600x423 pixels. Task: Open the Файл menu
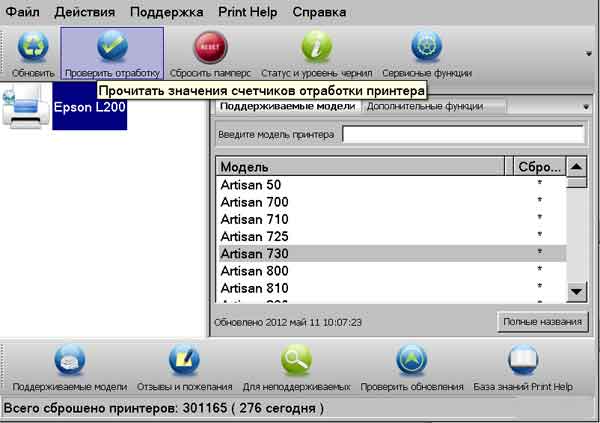pos(22,13)
